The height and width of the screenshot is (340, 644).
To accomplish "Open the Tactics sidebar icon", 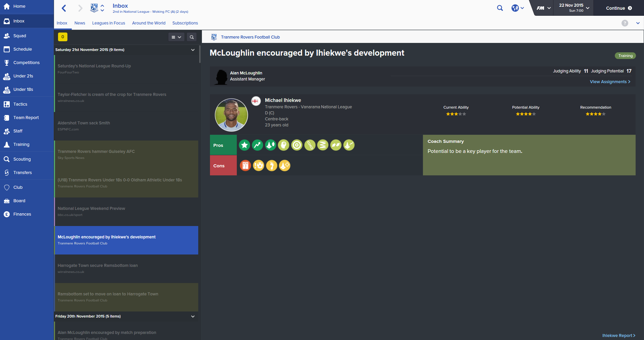I will coord(7,104).
